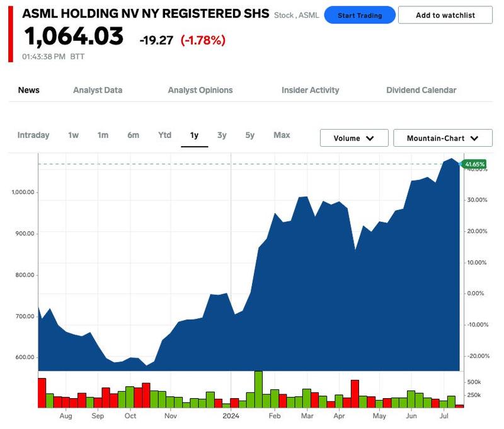Add ASML to watchlist
The width and height of the screenshot is (504, 429).
445,15
